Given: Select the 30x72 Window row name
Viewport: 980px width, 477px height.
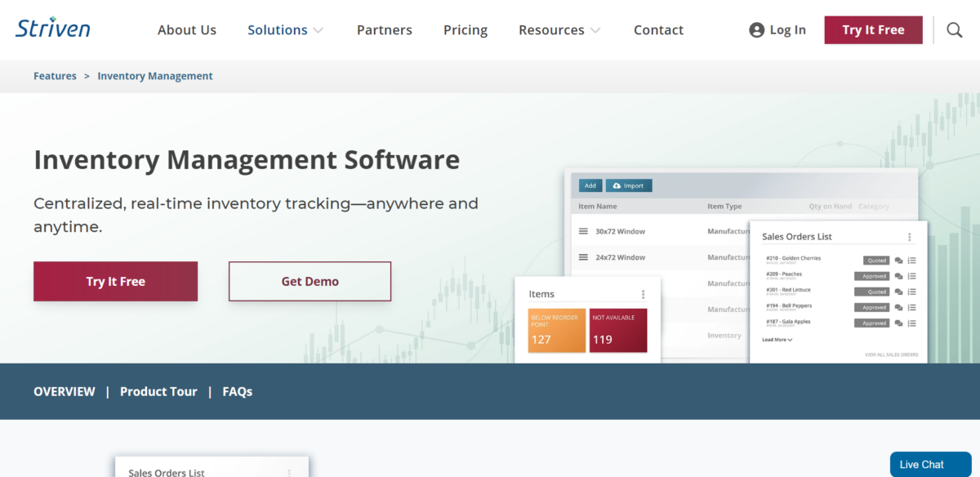Looking at the screenshot, I should point(620,232).
